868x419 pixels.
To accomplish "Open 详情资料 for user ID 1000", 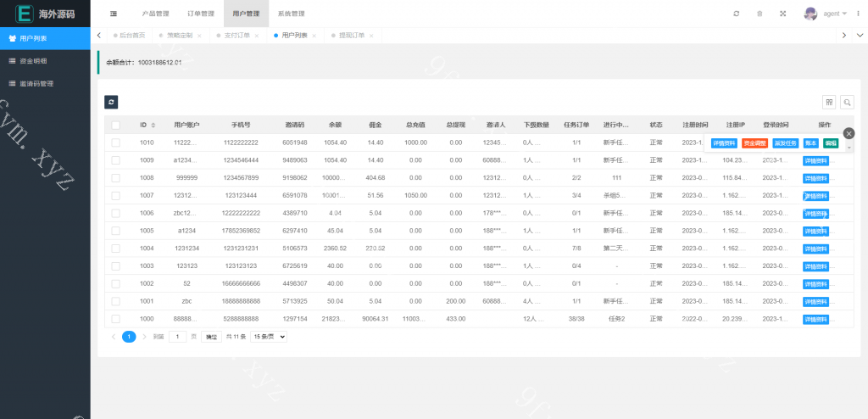I will (x=816, y=319).
